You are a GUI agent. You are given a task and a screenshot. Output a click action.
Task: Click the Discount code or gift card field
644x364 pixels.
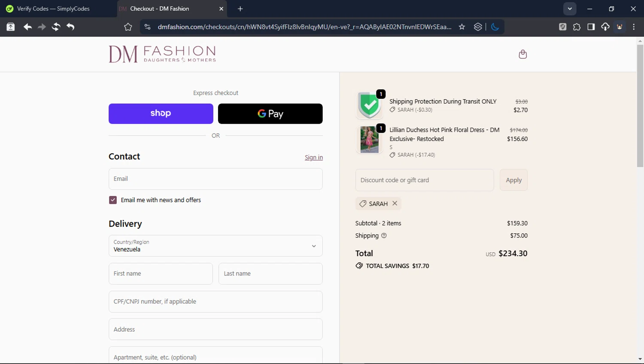pyautogui.click(x=425, y=180)
